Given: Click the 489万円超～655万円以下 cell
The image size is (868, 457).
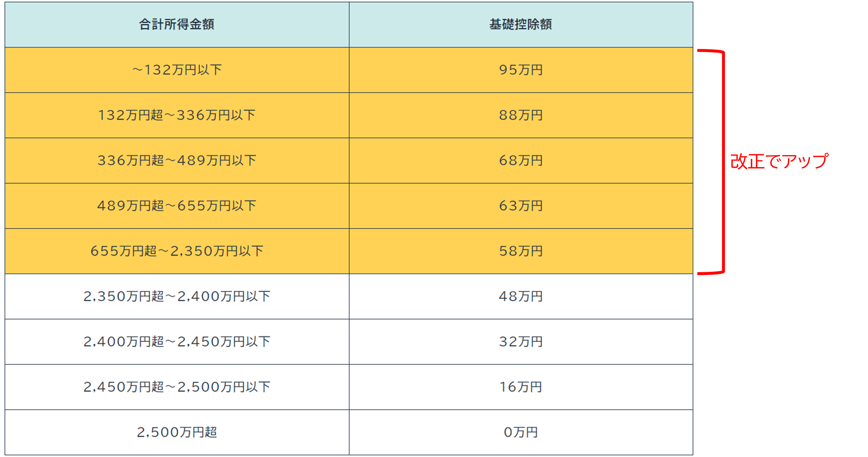Looking at the screenshot, I should (177, 206).
